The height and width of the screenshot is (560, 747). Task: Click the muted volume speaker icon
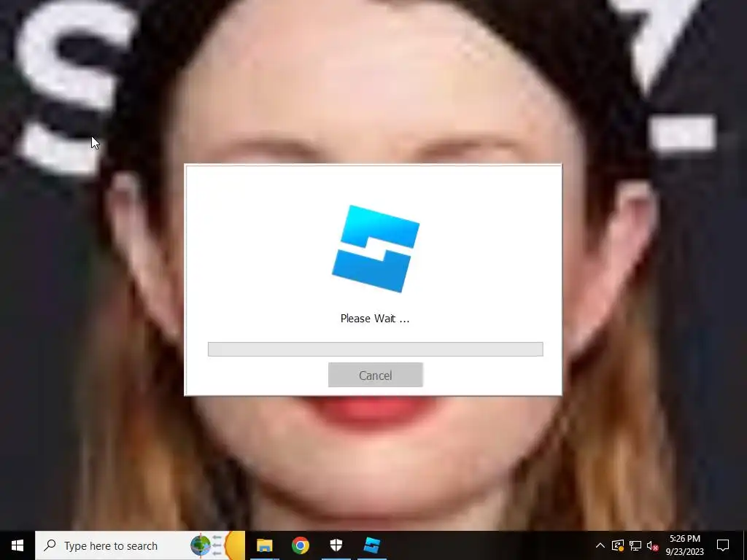(x=652, y=545)
